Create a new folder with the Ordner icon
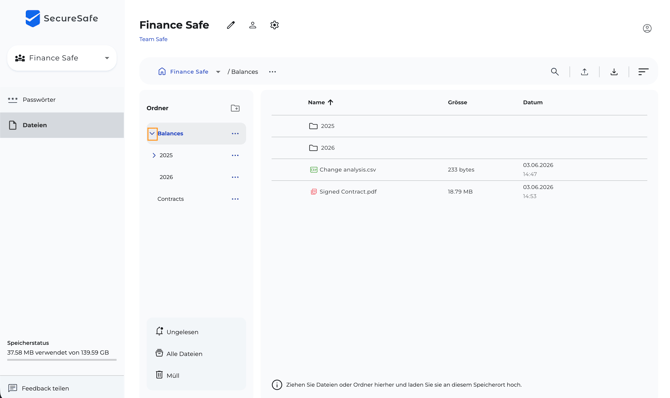 click(x=235, y=108)
